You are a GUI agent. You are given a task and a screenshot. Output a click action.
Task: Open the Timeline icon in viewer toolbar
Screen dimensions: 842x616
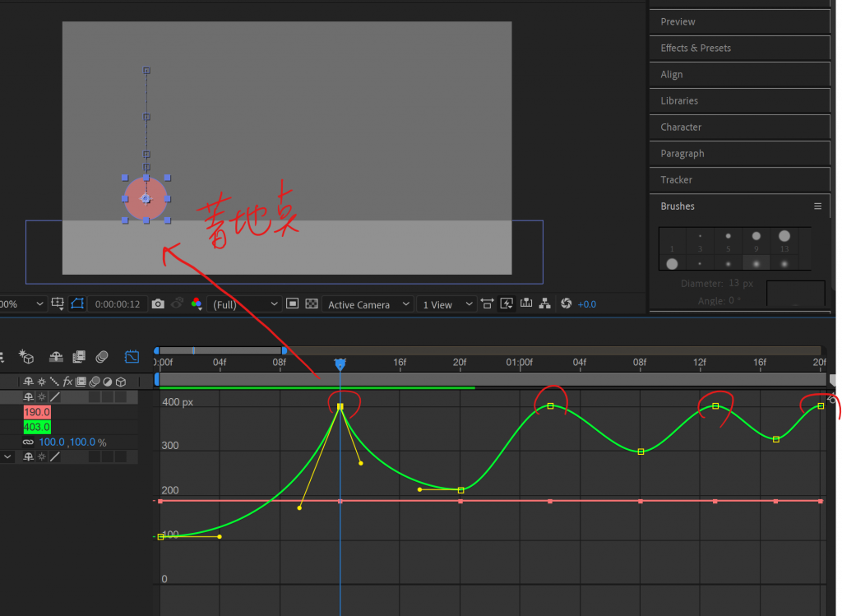pos(526,303)
